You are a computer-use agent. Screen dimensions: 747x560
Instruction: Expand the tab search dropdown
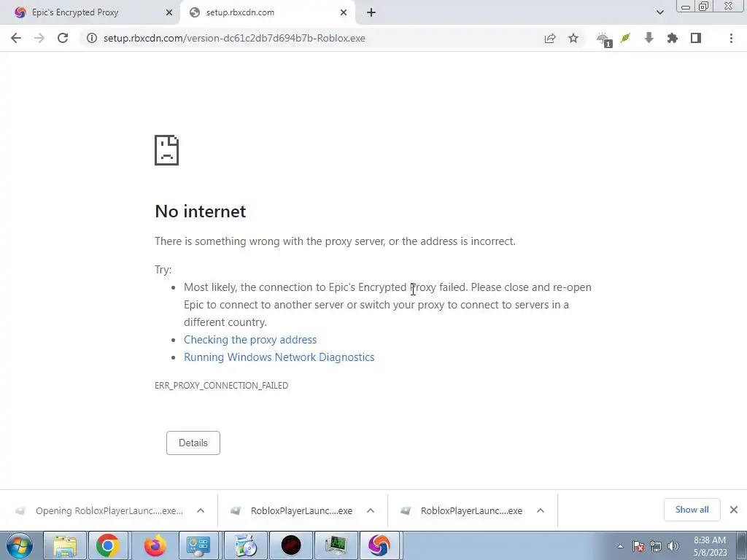659,13
